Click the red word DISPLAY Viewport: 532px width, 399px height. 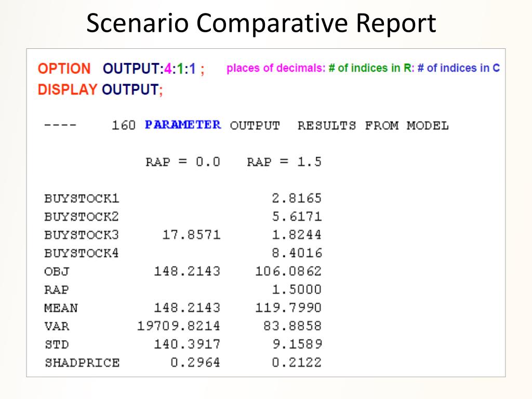tap(68, 90)
